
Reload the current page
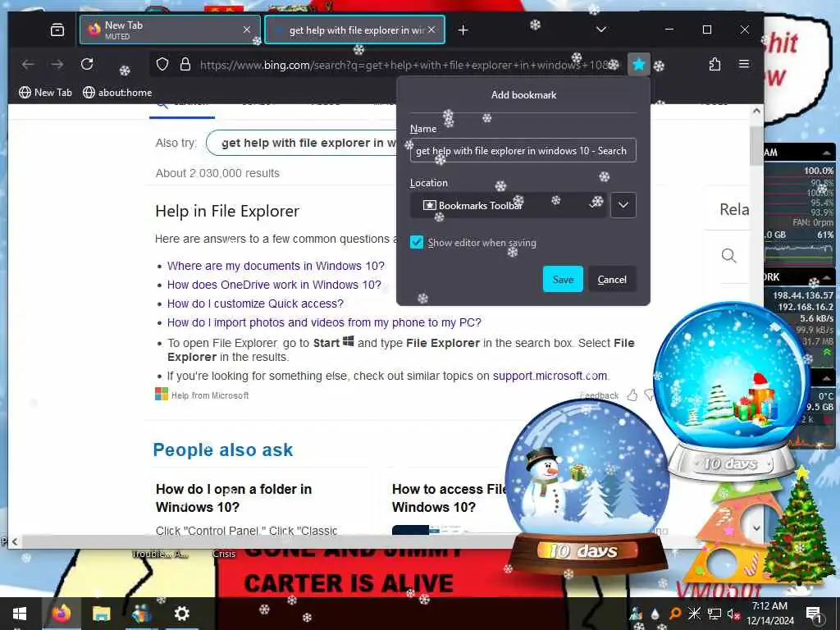(x=87, y=64)
